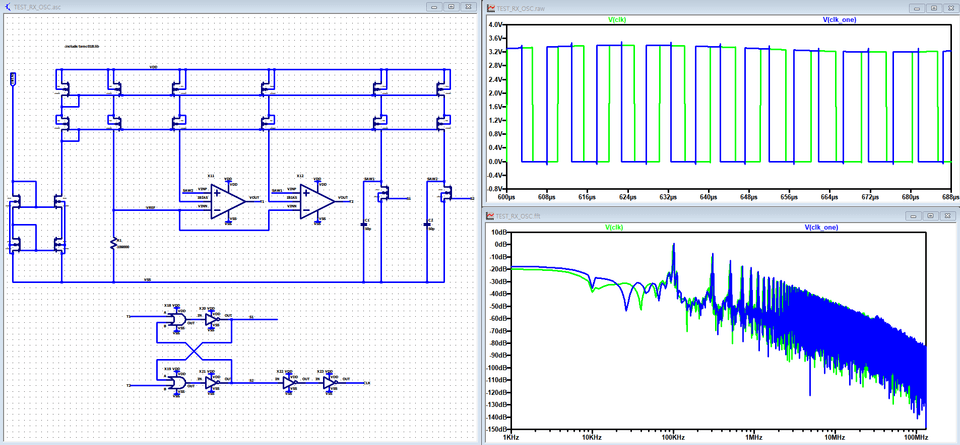The image size is (960, 445).
Task: Focus the TEST_RX_OSC.fft title bar
Action: [719, 215]
